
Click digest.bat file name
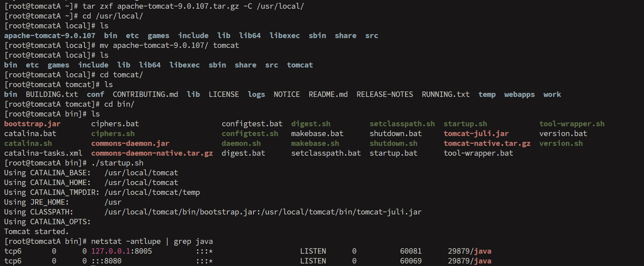click(x=243, y=153)
